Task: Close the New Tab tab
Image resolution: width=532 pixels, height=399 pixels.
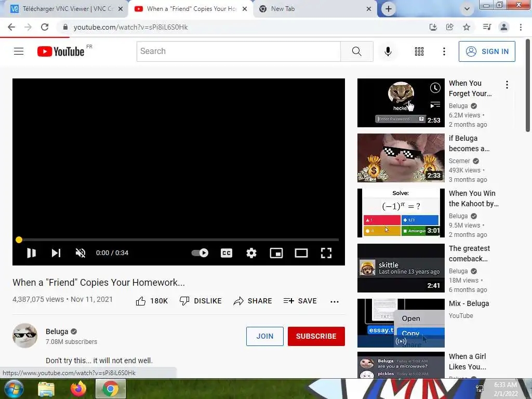Action: pyautogui.click(x=369, y=9)
